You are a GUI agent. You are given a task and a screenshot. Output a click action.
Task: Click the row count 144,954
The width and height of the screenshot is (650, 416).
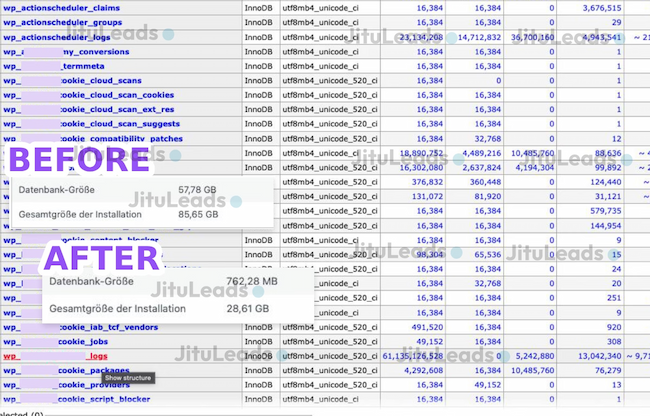coord(606,226)
